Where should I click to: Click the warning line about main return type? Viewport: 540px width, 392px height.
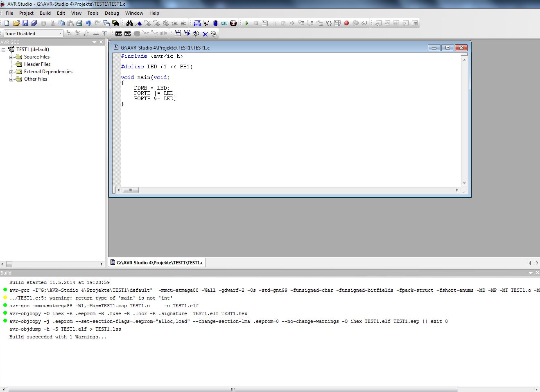[91, 298]
